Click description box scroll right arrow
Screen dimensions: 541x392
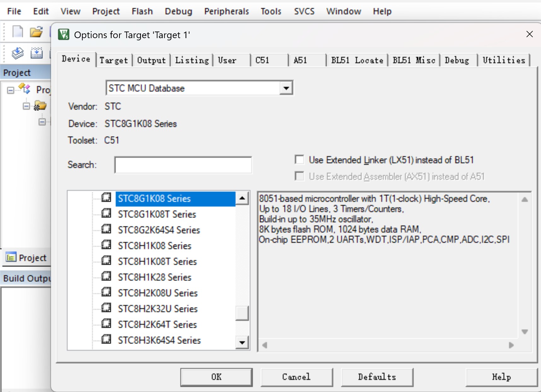pyautogui.click(x=511, y=345)
